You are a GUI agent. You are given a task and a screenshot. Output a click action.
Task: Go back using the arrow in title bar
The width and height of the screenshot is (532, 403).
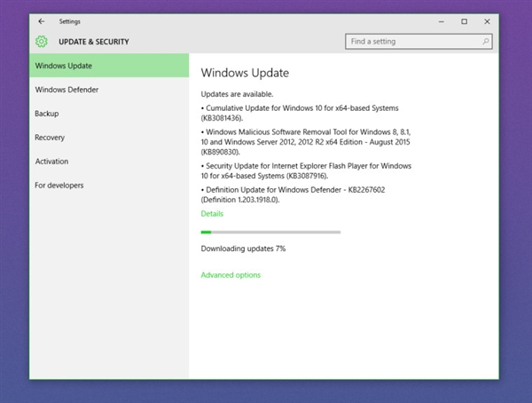(x=42, y=20)
